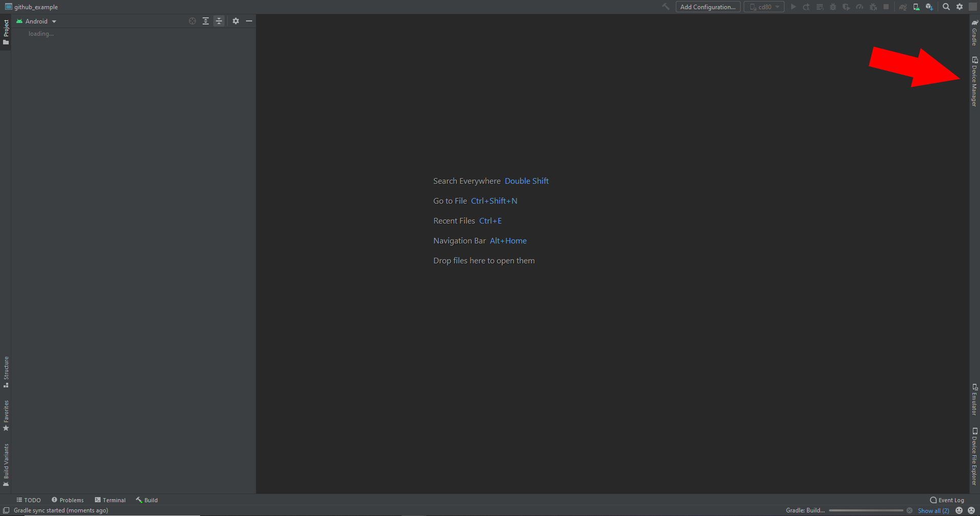This screenshot has height=516, width=980.
Task: Open Project panel options gear
Action: click(235, 21)
